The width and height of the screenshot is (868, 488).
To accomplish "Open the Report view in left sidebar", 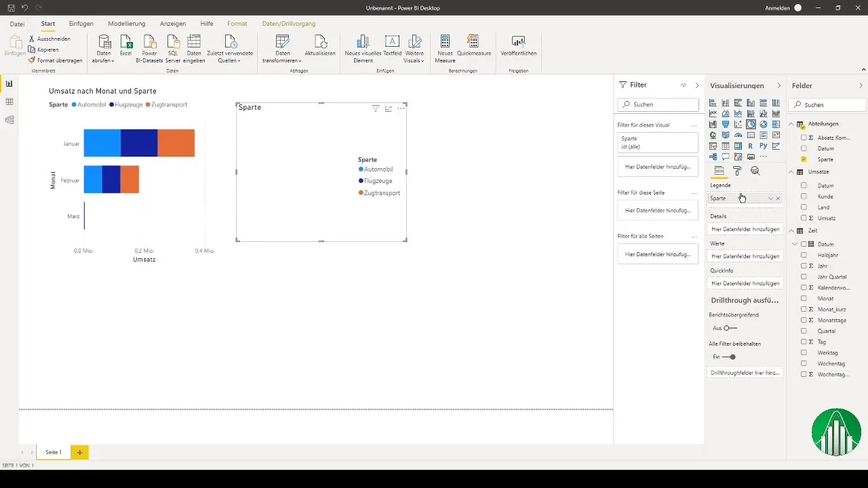I will pyautogui.click(x=9, y=84).
